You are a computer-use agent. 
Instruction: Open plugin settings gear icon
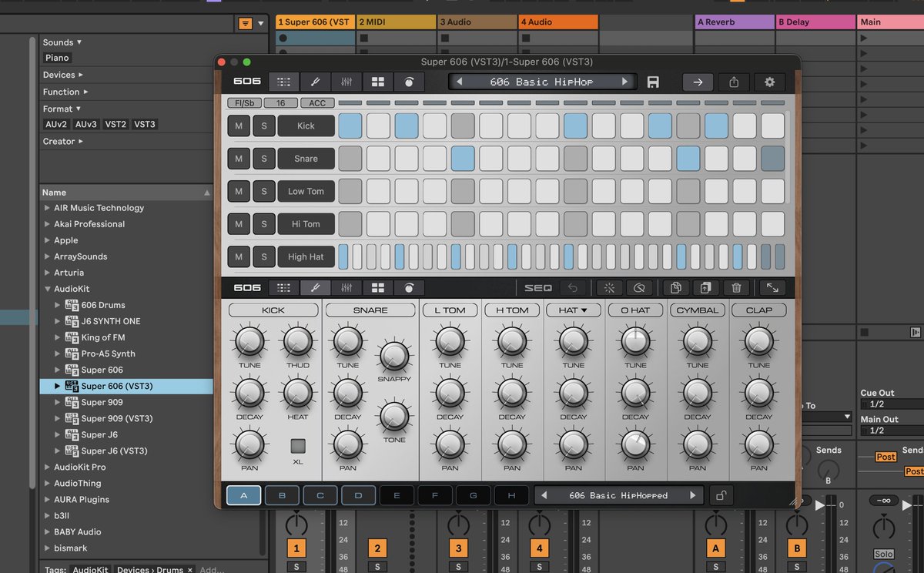tap(769, 82)
